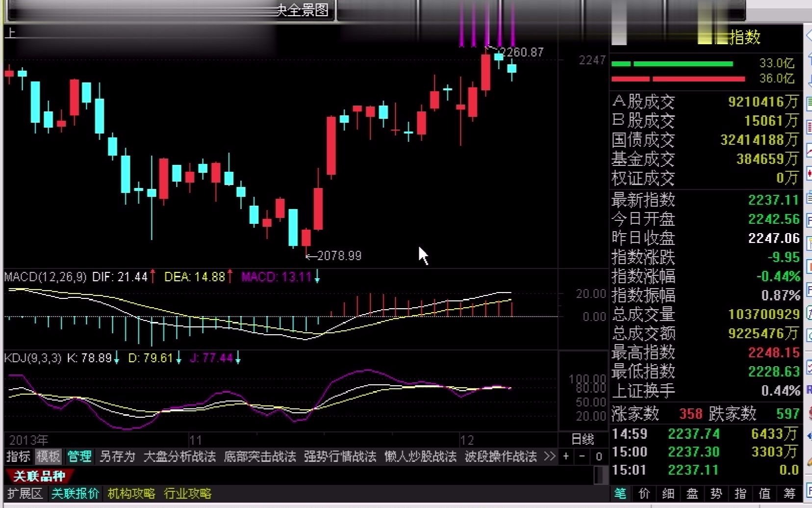Click the 国债成交 row
Viewport: 812px width, 508px height.
coord(706,140)
